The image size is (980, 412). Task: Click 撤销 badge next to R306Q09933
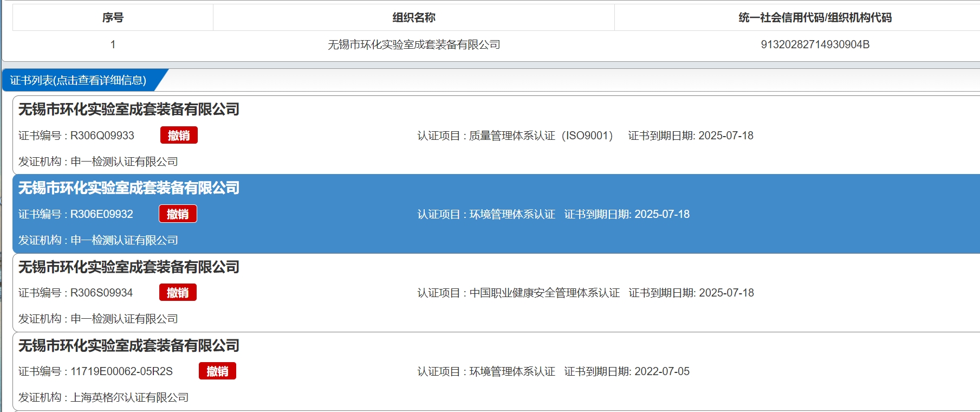click(179, 136)
